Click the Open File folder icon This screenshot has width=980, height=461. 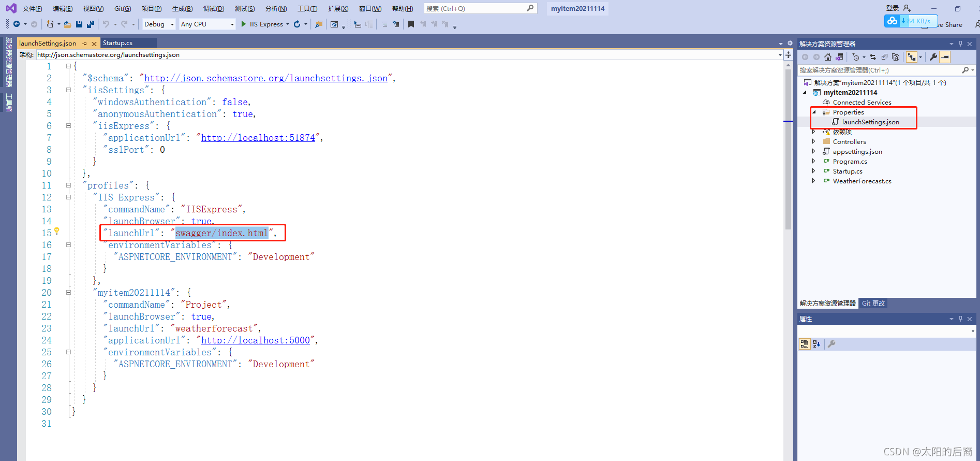67,24
